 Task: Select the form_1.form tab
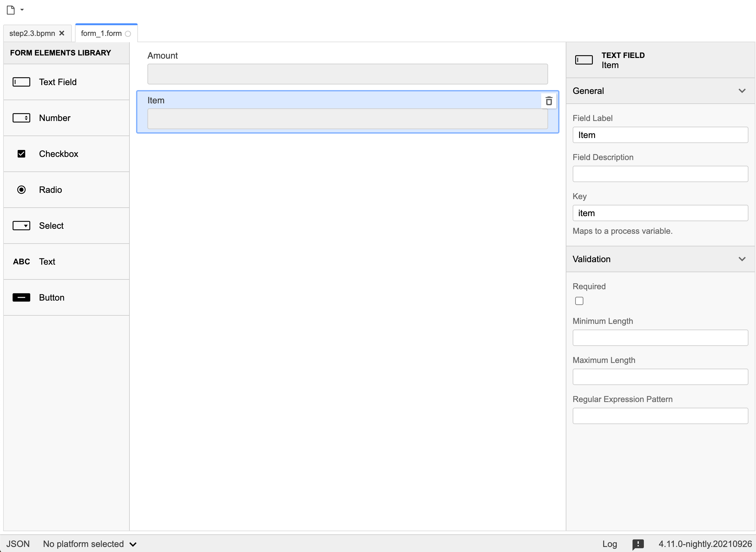pos(101,33)
